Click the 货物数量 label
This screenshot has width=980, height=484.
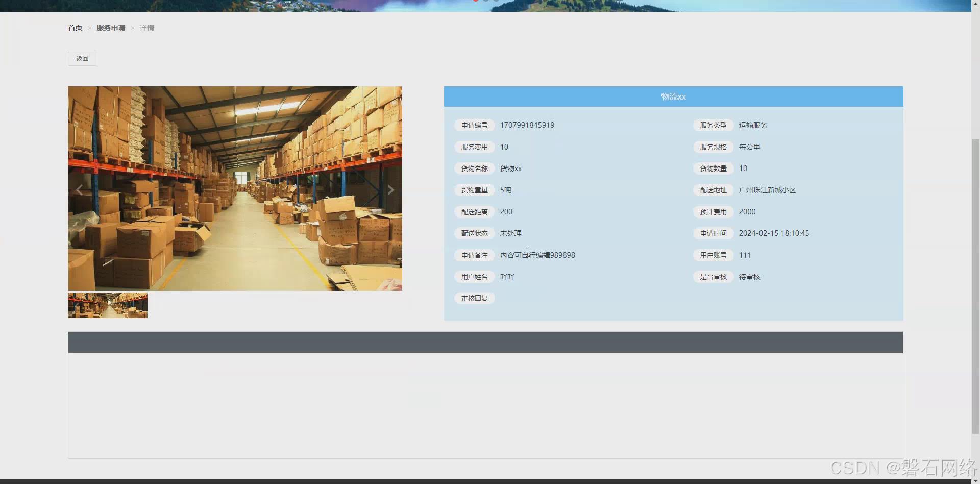(x=713, y=168)
